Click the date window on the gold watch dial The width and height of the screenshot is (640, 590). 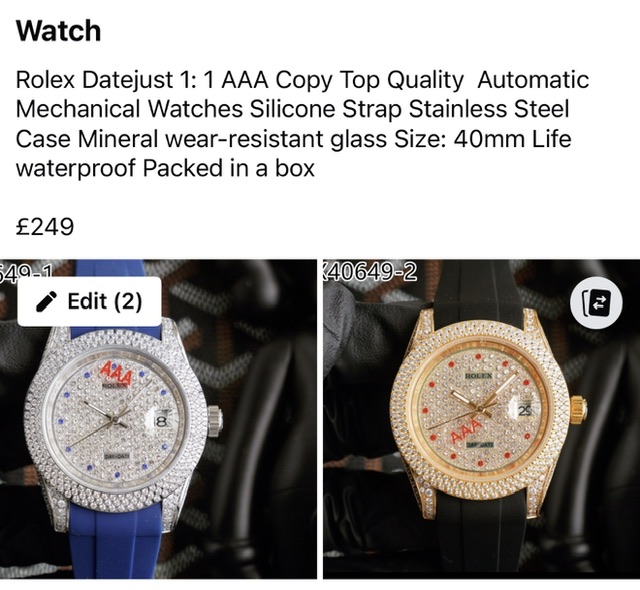(x=525, y=411)
